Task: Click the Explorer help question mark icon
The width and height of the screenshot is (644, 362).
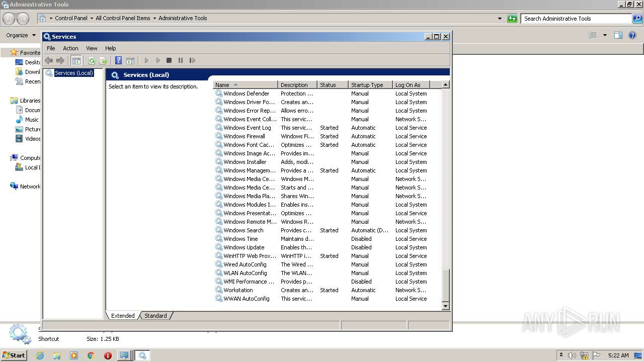Action: (632, 35)
